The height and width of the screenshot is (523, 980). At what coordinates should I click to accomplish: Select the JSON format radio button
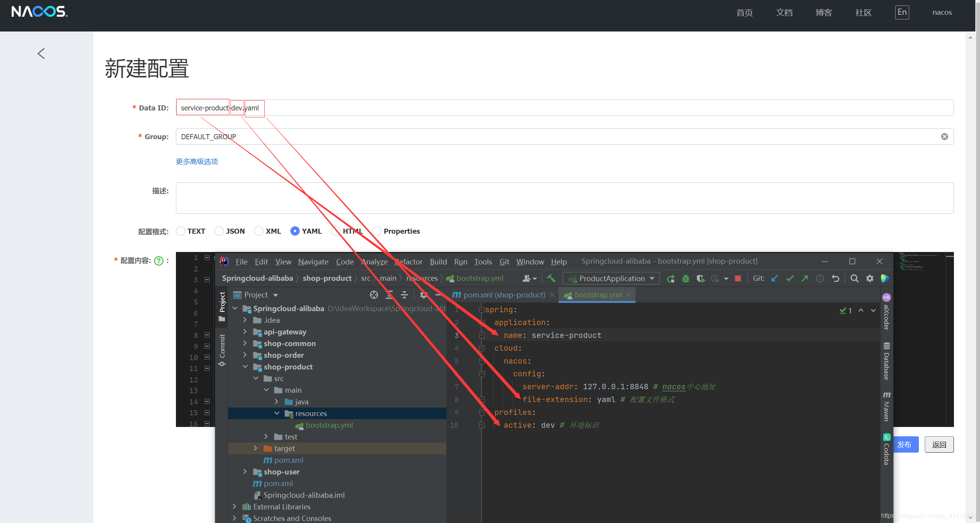tap(219, 231)
